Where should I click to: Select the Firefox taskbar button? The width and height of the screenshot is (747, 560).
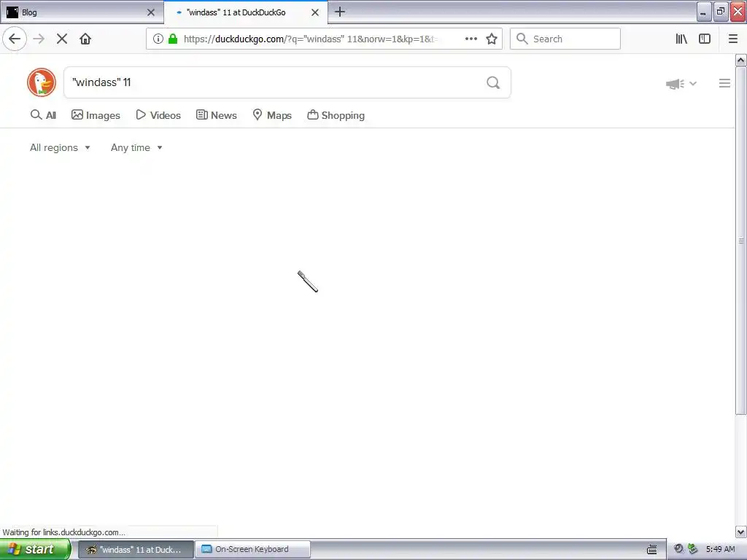tap(135, 550)
